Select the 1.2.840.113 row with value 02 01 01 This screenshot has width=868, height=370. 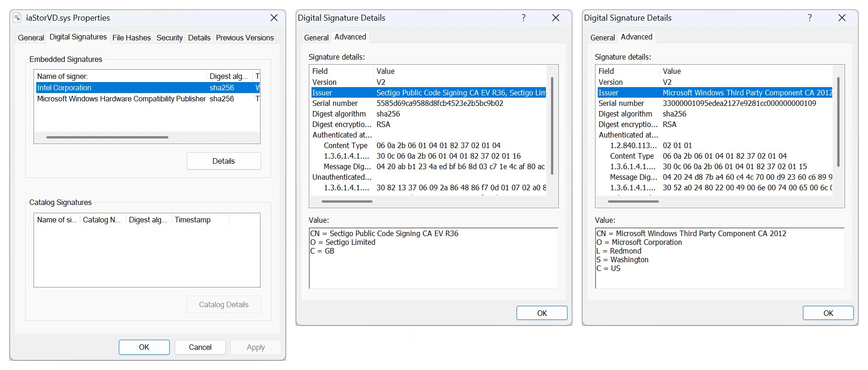715,145
